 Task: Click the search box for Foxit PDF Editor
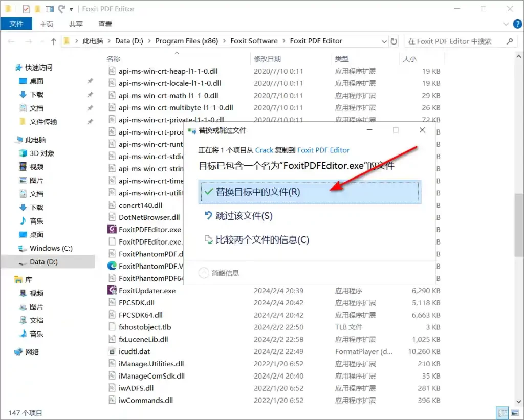[x=455, y=41]
